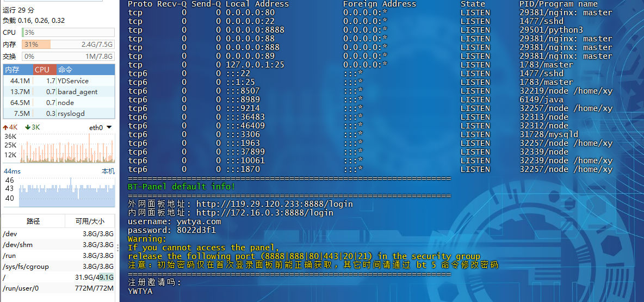Viewport: 644px width, 302px height.
Task: Click local address 0.0.0.0:22
Action: (250, 21)
